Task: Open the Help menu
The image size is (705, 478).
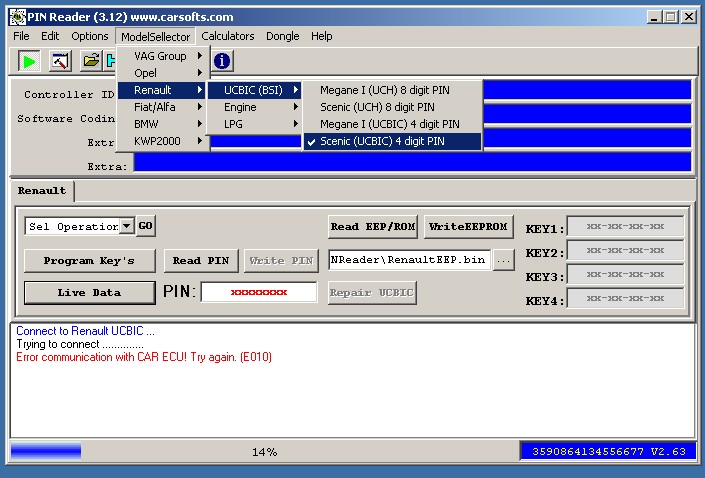Action: (321, 36)
